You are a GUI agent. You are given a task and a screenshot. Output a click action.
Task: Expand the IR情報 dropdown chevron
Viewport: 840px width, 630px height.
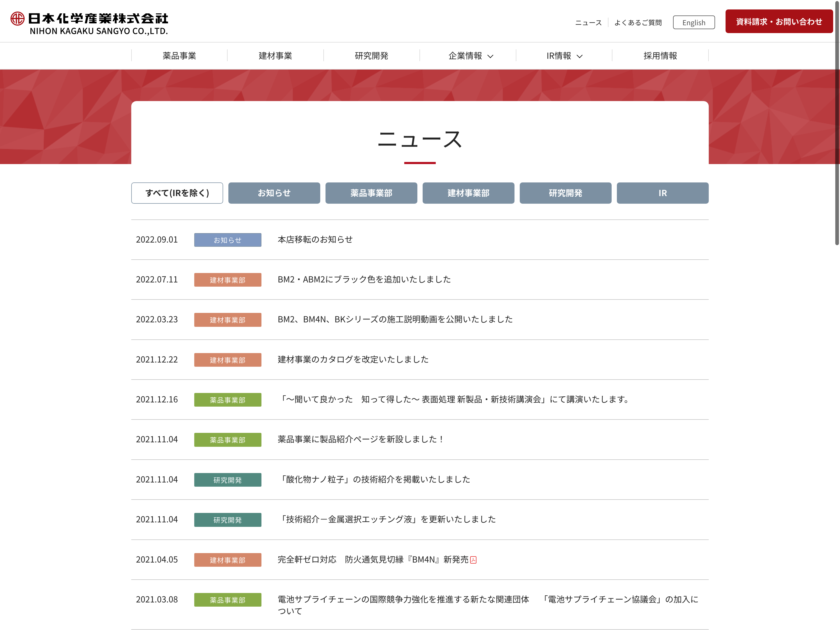coord(580,56)
